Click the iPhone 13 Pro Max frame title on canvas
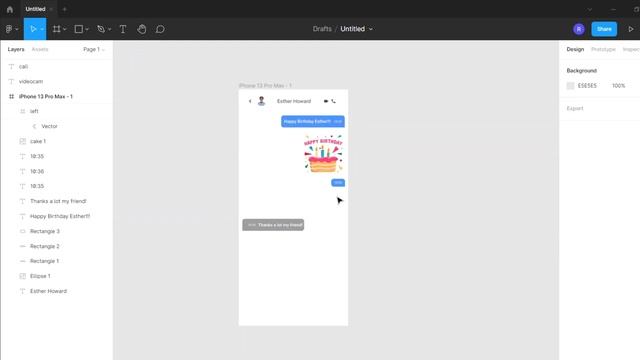The width and height of the screenshot is (640, 360). point(265,86)
